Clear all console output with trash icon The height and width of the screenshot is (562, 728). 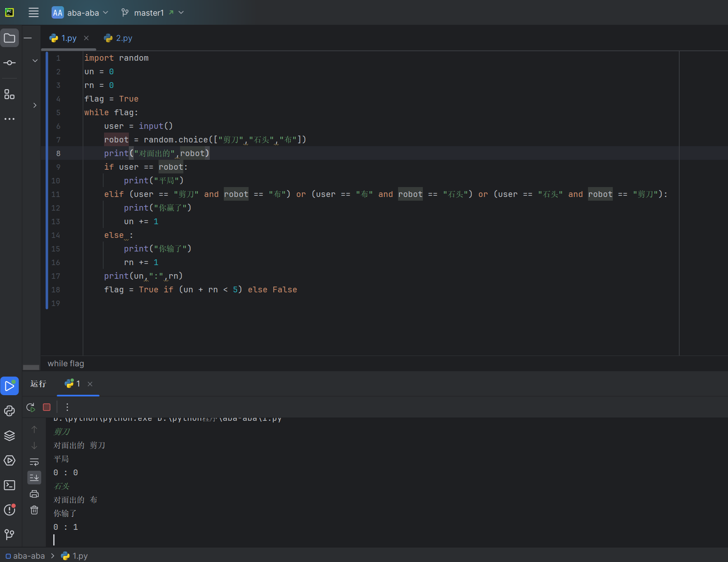point(34,510)
